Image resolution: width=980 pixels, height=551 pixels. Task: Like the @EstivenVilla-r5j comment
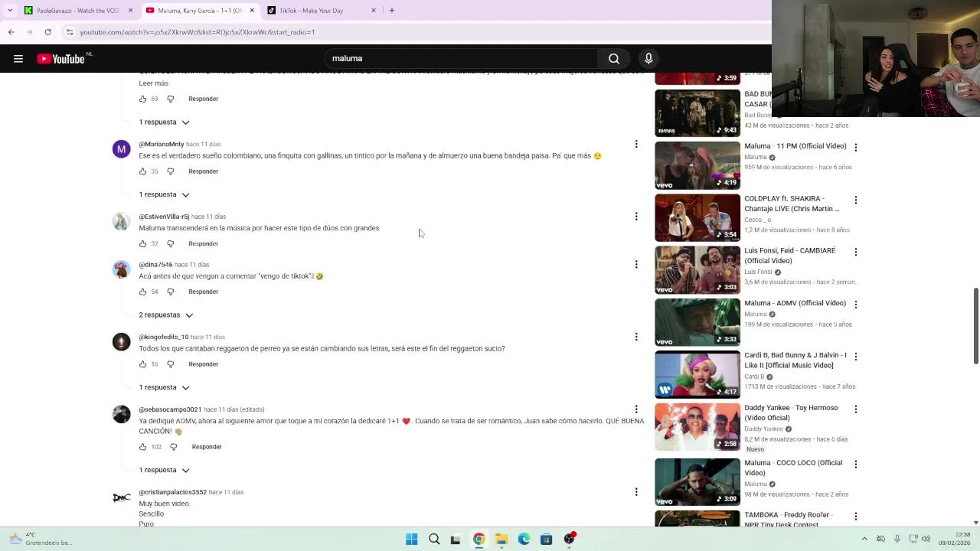pyautogui.click(x=142, y=243)
